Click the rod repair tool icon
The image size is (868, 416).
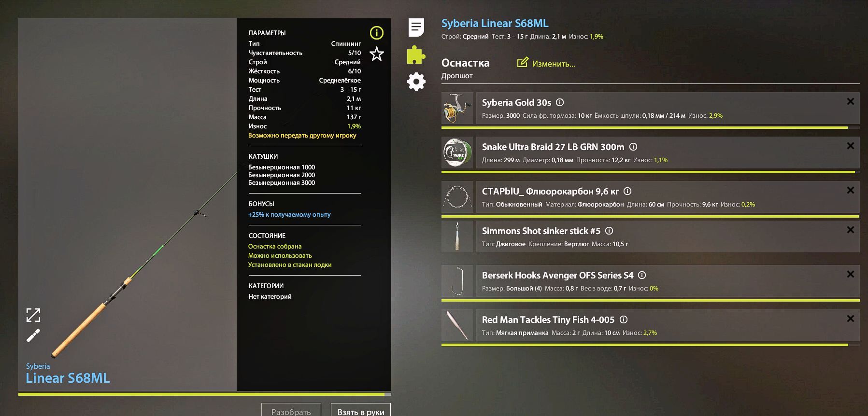pos(33,335)
